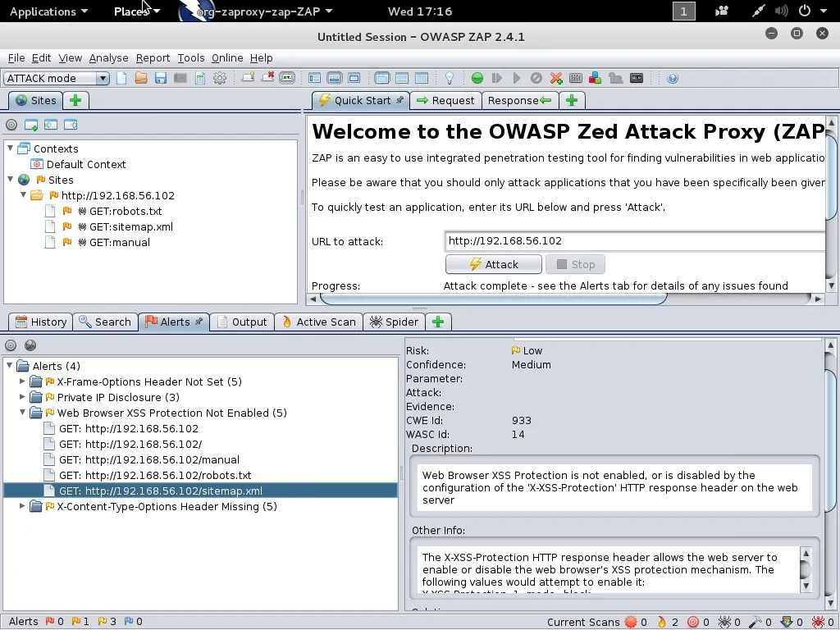This screenshot has height=630, width=840.
Task: Click the Export Context icon
Action: pos(71,125)
